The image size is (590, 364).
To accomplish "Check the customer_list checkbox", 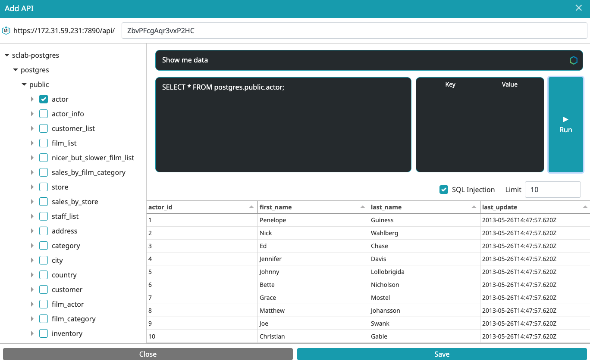I will tap(44, 128).
